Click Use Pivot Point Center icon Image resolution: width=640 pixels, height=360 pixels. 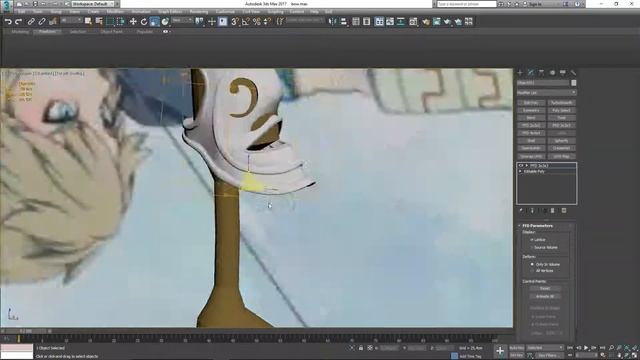[199, 21]
